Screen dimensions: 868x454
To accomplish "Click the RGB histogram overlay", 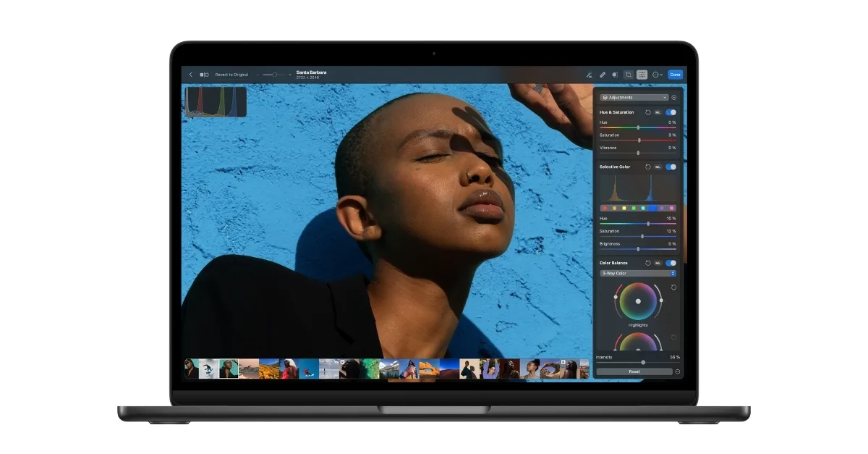I will pos(216,101).
